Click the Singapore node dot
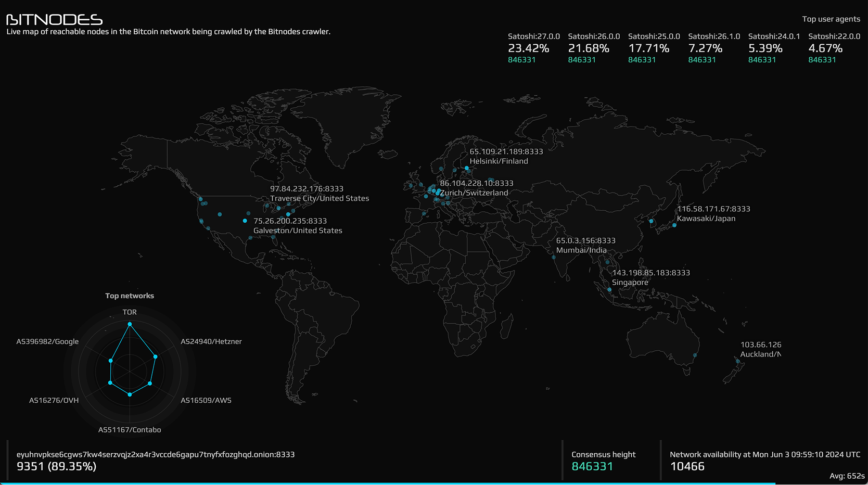The width and height of the screenshot is (868, 485). pyautogui.click(x=609, y=289)
